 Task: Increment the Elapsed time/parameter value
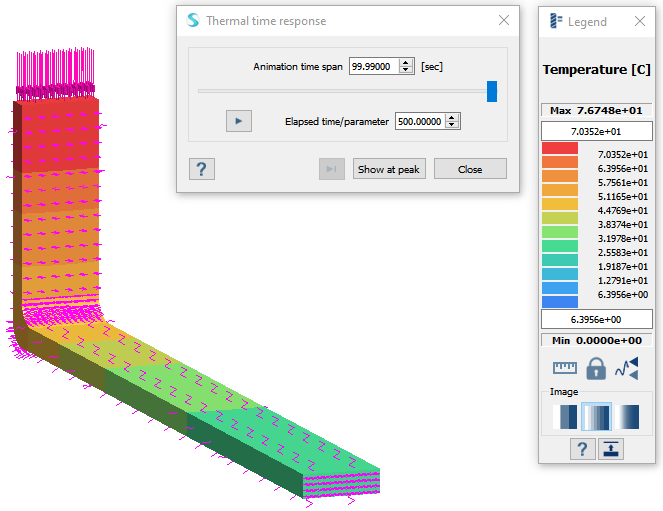tap(452, 118)
